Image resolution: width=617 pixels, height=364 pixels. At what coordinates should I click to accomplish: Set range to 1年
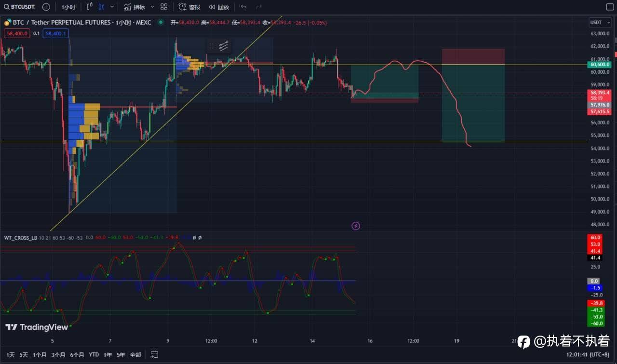pyautogui.click(x=107, y=354)
